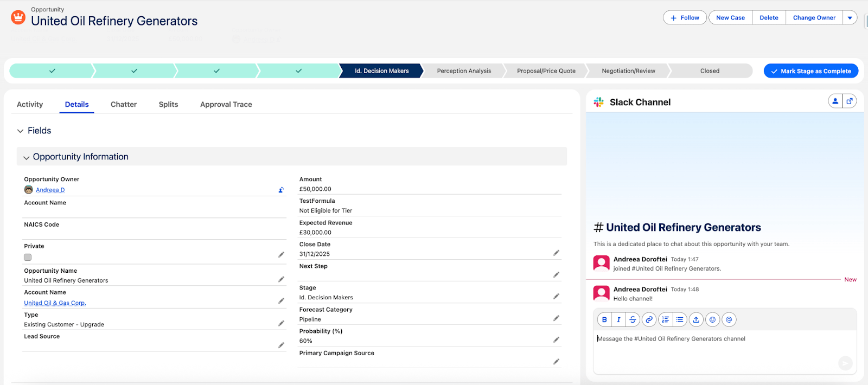868x385 pixels.
Task: Click the Delete button
Action: click(769, 18)
